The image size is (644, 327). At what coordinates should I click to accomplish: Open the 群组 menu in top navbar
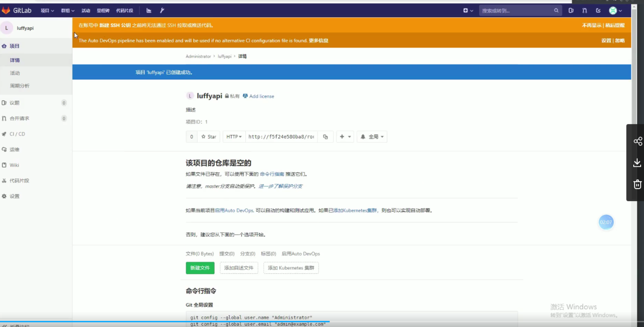coord(68,10)
